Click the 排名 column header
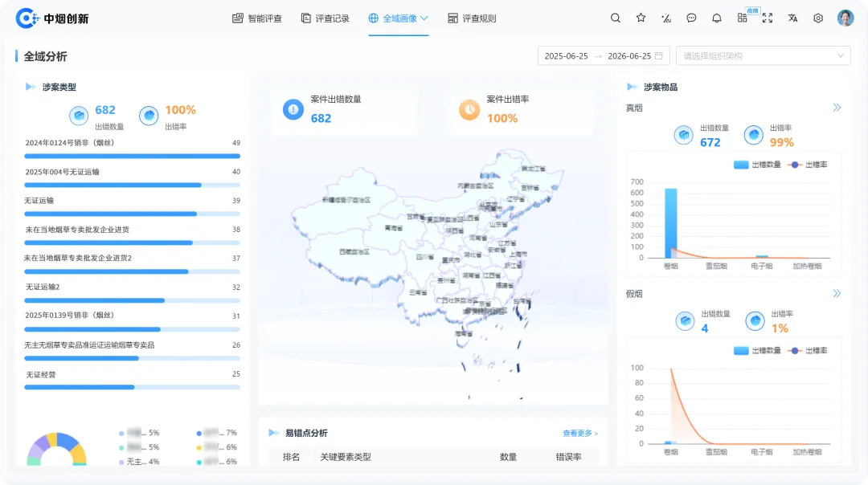This screenshot has height=485, width=868. [291, 457]
